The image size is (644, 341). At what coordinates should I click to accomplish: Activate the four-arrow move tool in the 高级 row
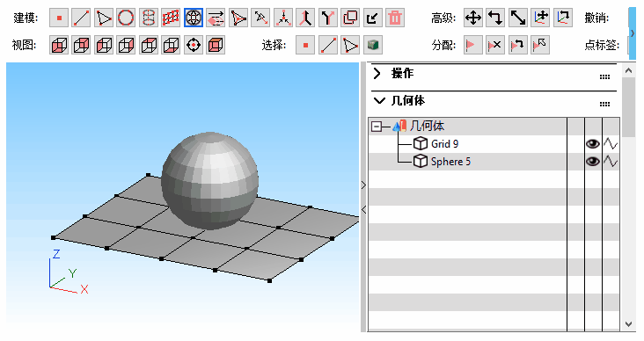click(473, 18)
